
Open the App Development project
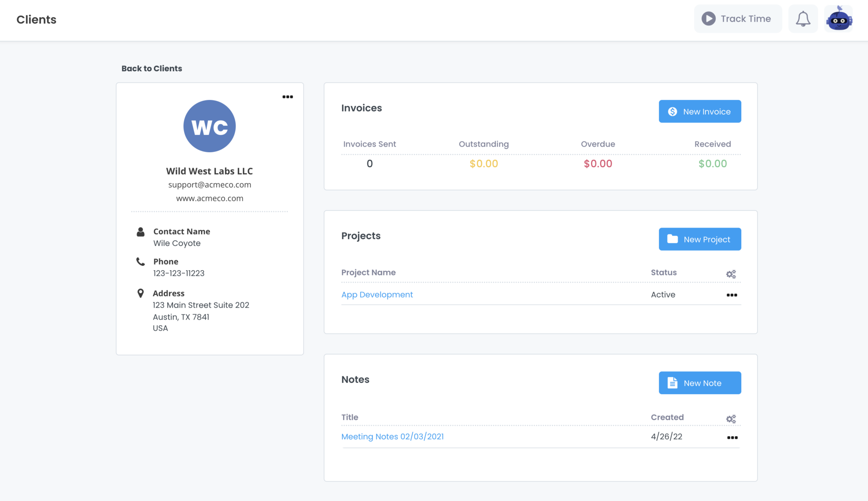377,294
